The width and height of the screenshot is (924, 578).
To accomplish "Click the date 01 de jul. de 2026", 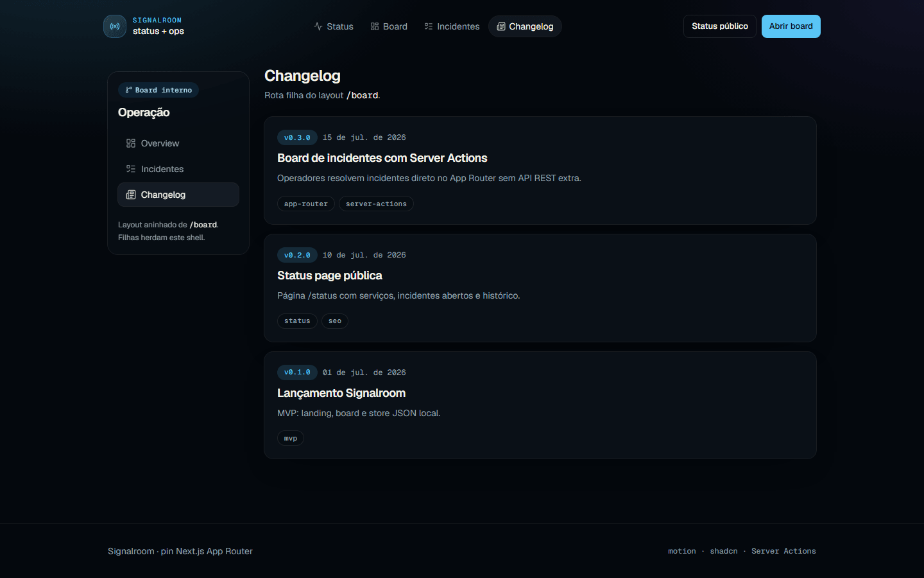I will [364, 372].
